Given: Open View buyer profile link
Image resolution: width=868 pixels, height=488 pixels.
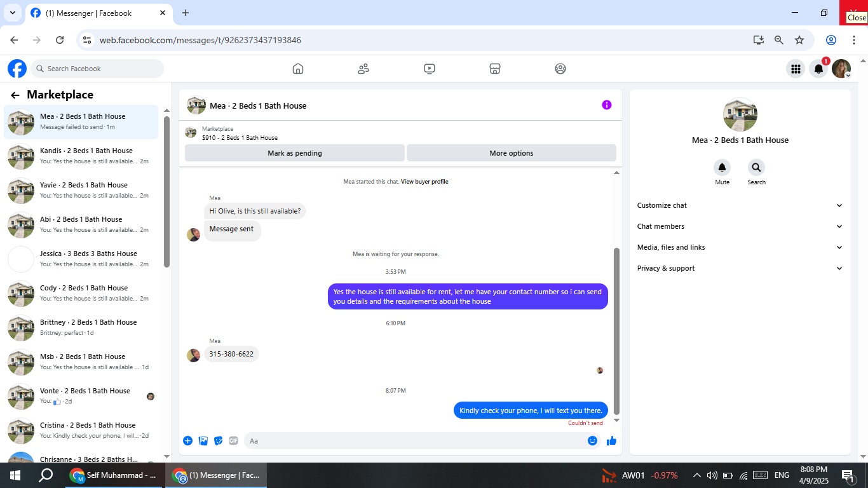Looking at the screenshot, I should coord(424,182).
